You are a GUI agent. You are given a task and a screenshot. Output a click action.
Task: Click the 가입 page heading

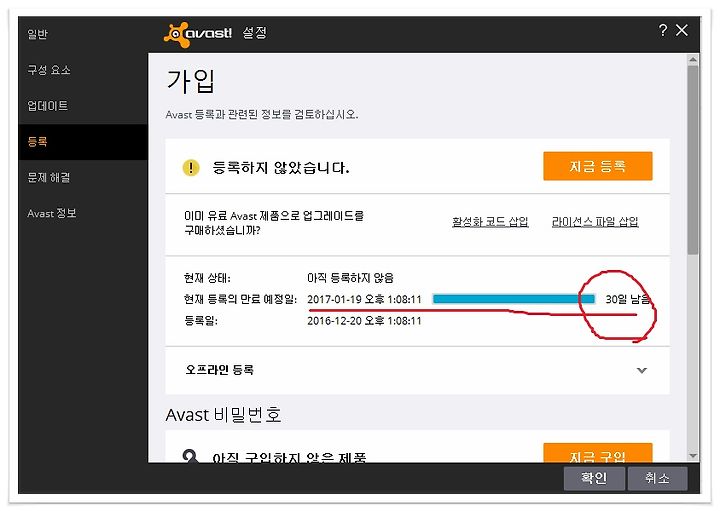pyautogui.click(x=190, y=82)
